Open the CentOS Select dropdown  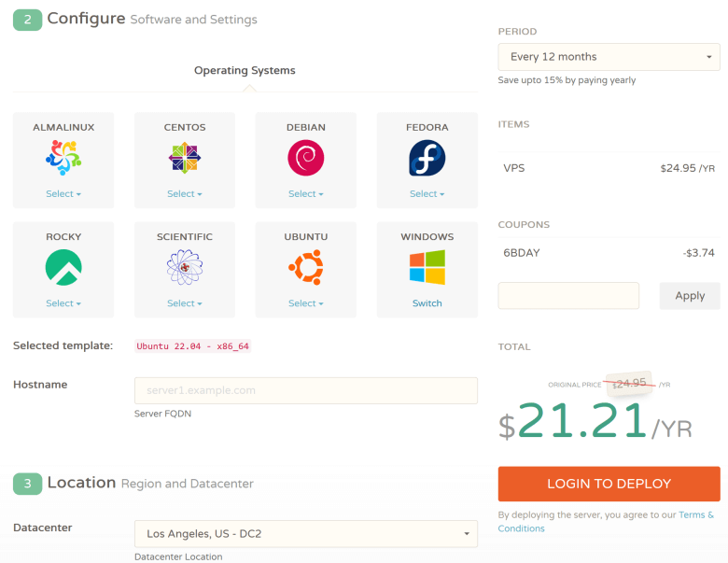tap(185, 193)
